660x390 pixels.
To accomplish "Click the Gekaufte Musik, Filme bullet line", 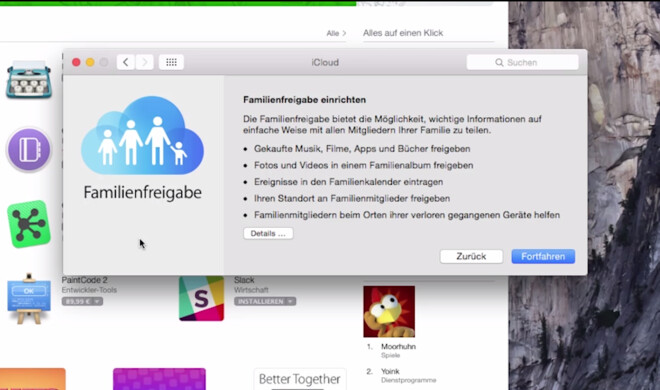I will pyautogui.click(x=362, y=149).
